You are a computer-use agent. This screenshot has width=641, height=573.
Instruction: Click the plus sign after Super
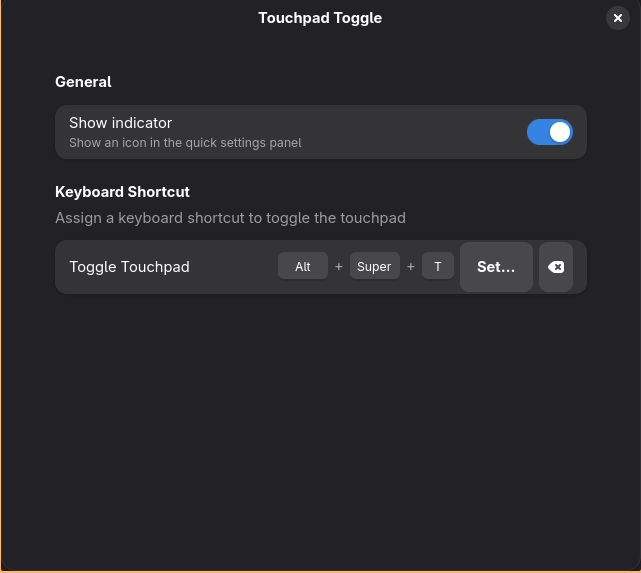point(410,266)
